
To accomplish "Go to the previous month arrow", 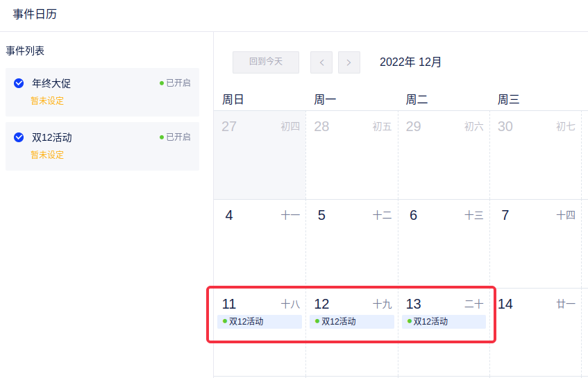I will point(321,62).
